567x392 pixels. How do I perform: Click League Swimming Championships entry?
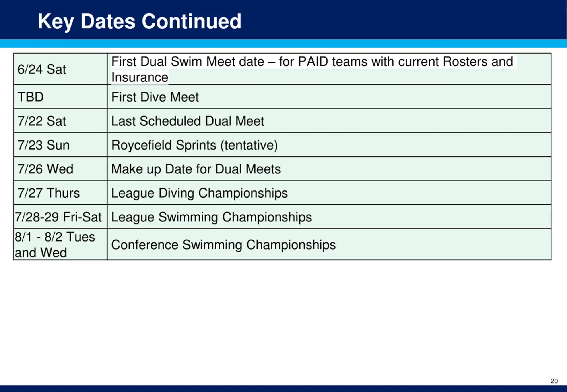pos(212,217)
